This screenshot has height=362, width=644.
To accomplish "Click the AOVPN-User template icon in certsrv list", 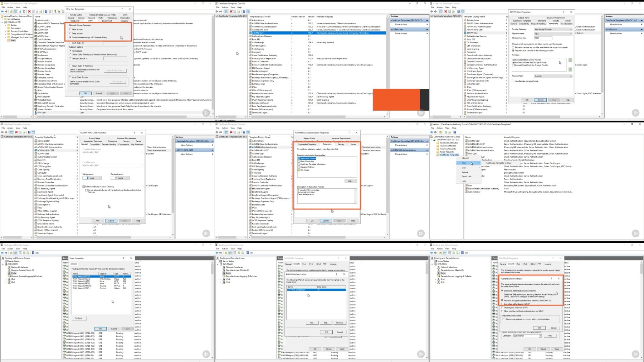I will (467, 141).
